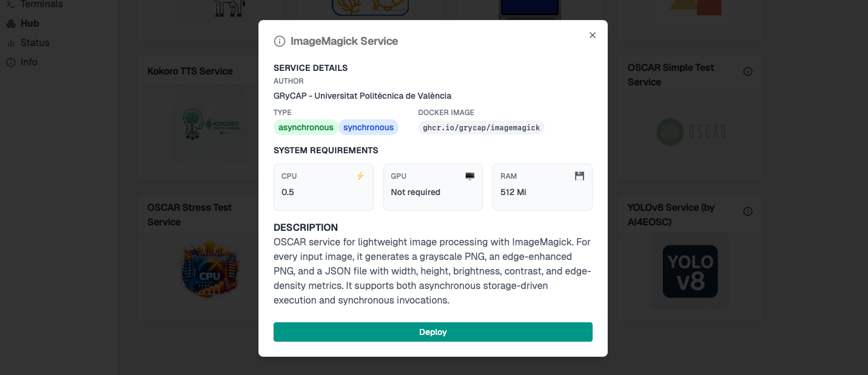Click the save icon on the RAM card
Image resolution: width=868 pixels, height=375 pixels.
(x=579, y=176)
